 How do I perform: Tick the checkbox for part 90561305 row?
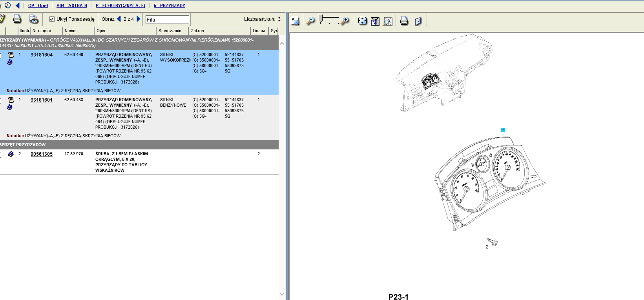coord(0,155)
